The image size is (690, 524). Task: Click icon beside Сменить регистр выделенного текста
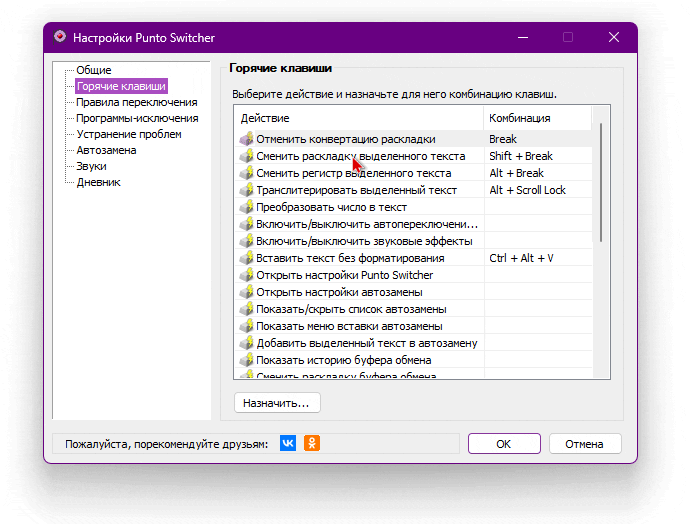[x=246, y=173]
